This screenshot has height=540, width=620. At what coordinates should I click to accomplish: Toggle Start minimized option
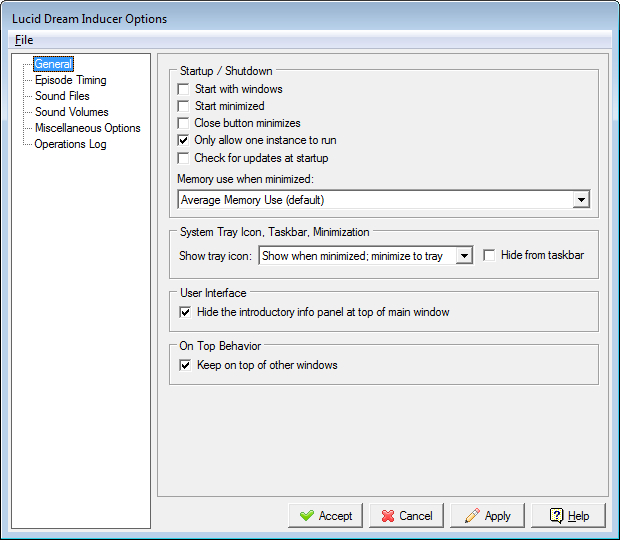(x=184, y=106)
